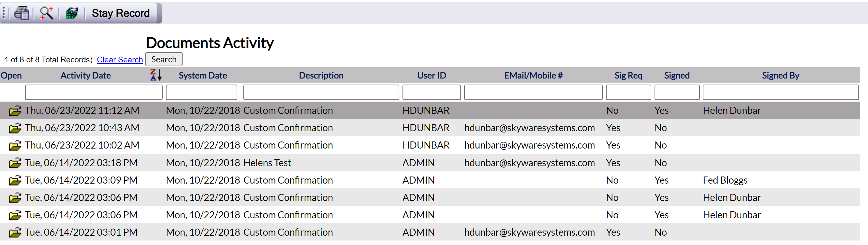Sort by the Signed By column header
The height and width of the screenshot is (245, 868).
point(781,76)
